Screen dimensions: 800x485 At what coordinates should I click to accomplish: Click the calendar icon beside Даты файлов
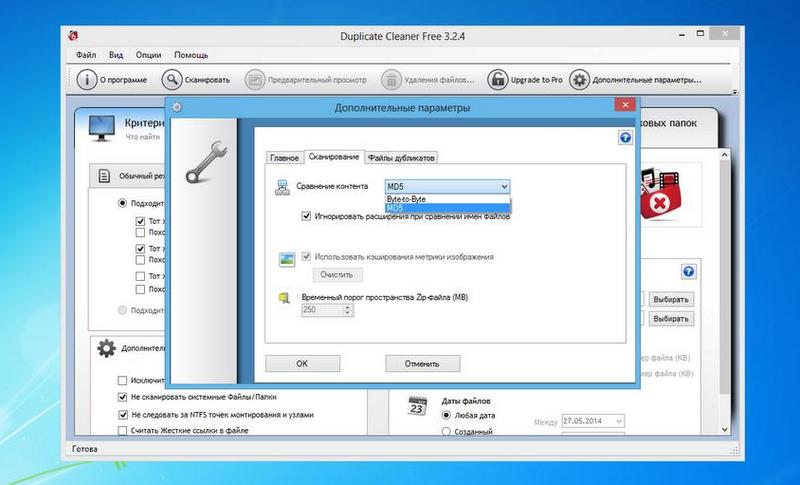click(x=417, y=406)
